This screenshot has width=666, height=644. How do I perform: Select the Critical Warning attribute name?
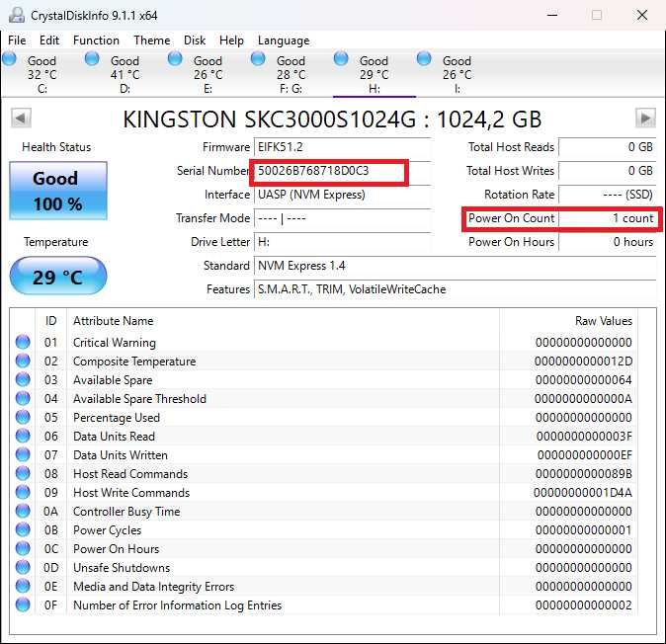click(x=115, y=343)
